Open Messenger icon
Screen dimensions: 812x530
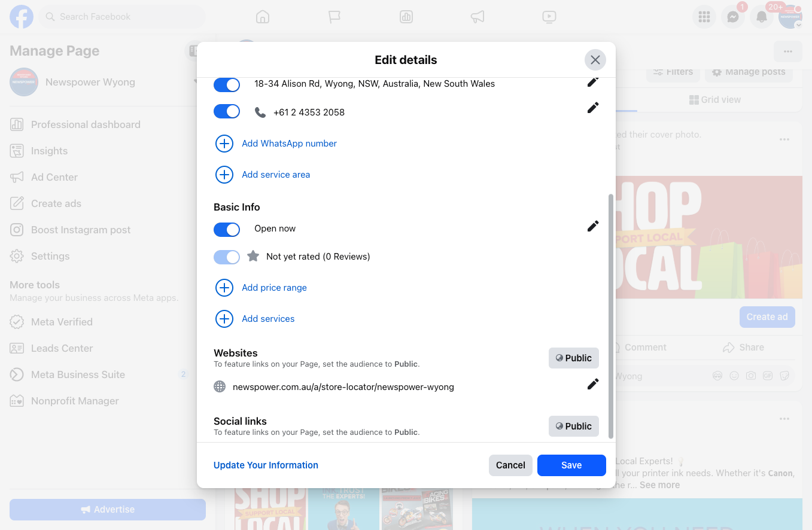[733, 17]
